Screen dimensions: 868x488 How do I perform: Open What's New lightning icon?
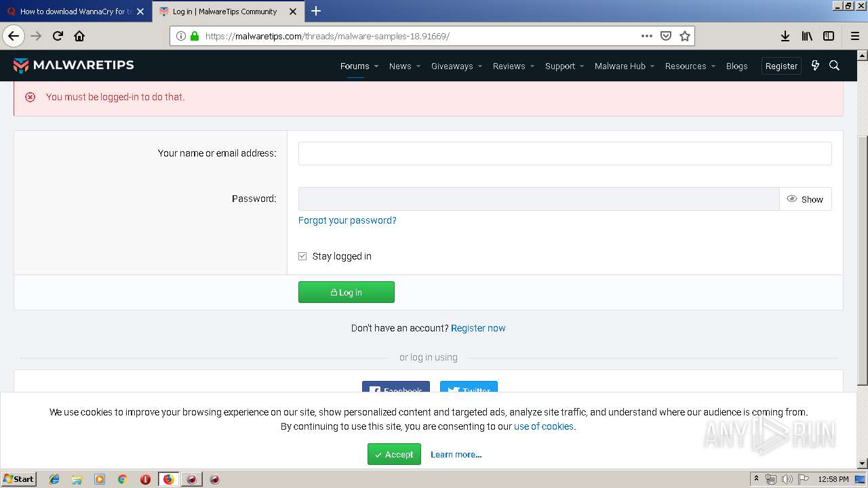pos(815,66)
